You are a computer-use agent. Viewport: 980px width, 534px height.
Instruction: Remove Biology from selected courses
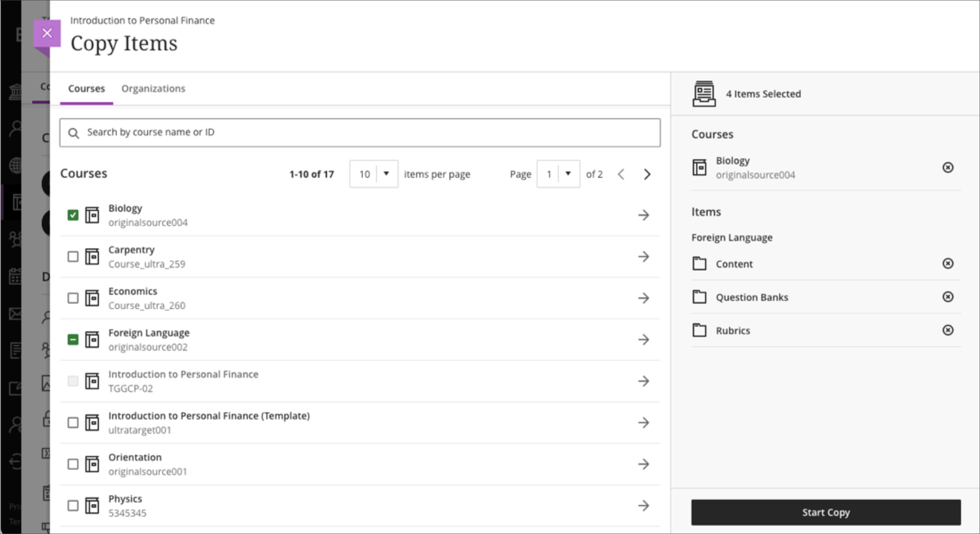point(949,167)
